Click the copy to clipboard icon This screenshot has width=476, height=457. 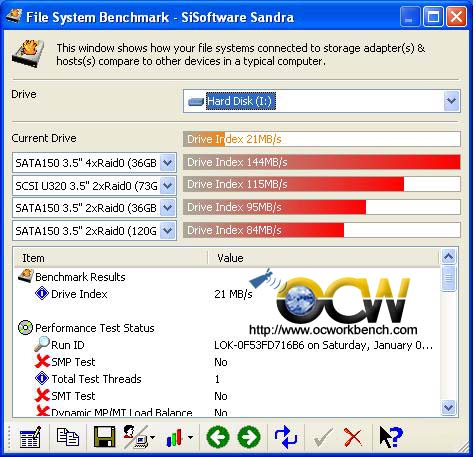coord(68,437)
